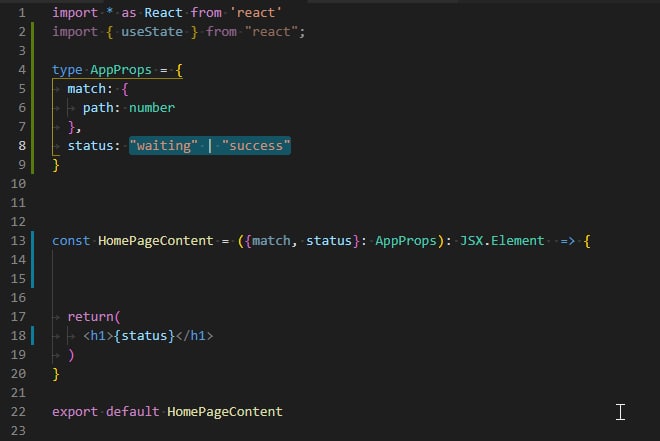This screenshot has width=660, height=441.
Task: Click line number 1 in gutter
Action: [x=22, y=13]
